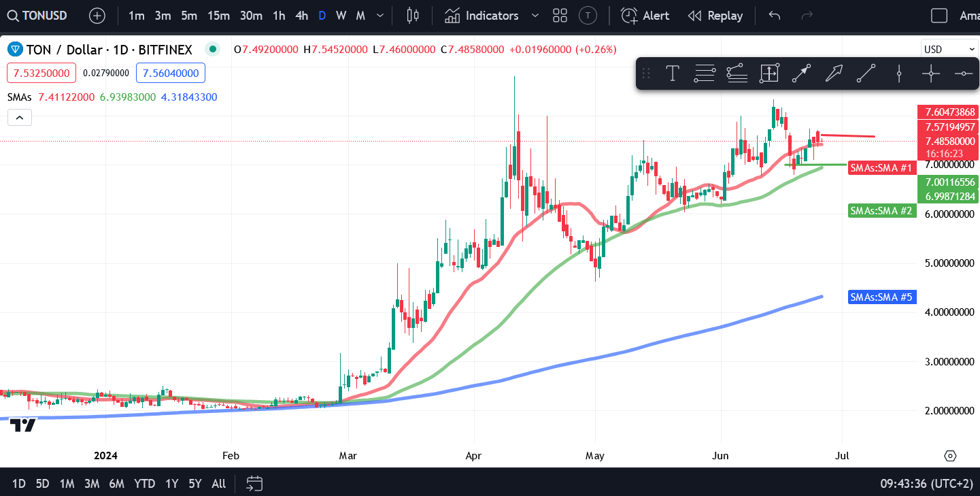Click the SMAs:SMA #1 red label
This screenshot has width=980, height=496.
tap(881, 167)
